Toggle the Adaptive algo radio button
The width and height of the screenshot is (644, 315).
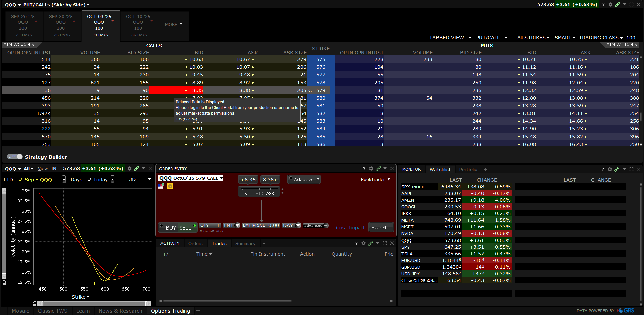[x=291, y=179]
